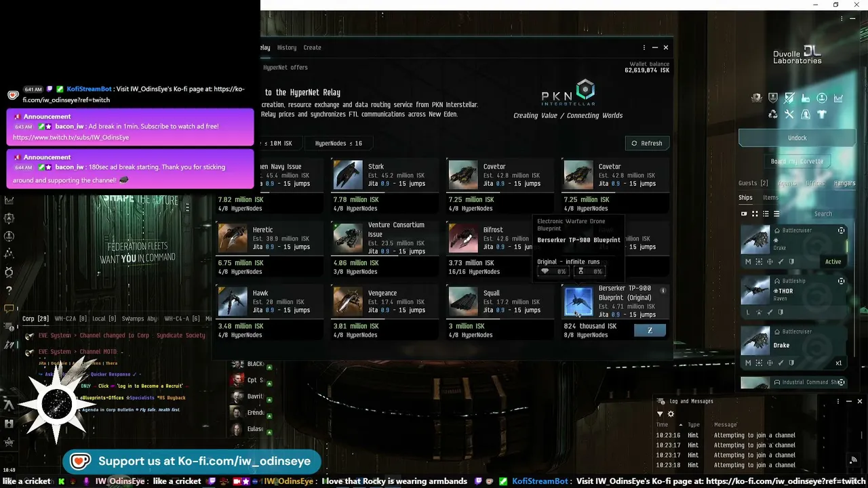Refresh the HyperNet offers list
Viewport: 868px width, 488px height.
(x=647, y=143)
